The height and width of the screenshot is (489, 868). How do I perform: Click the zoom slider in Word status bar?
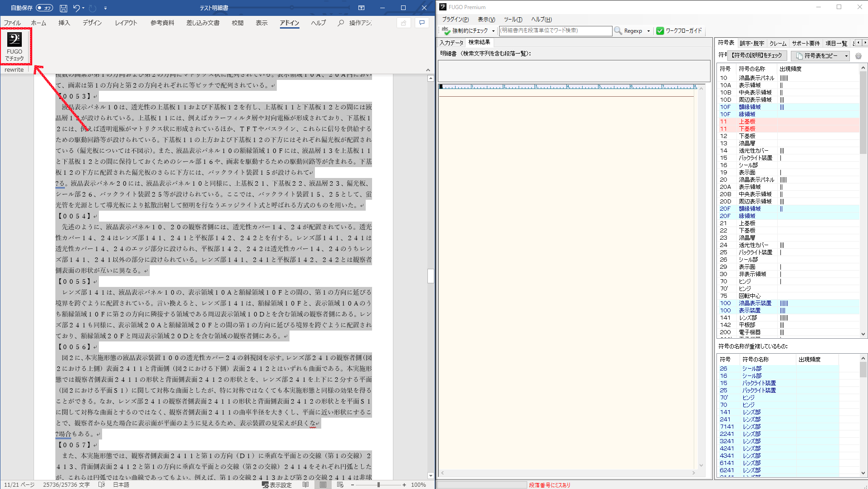(378, 485)
